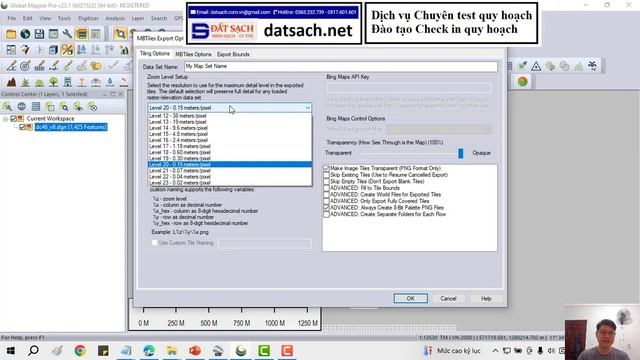Click the first Control Center toolbar icon
Screen dimensions: 640x360
click(x=7, y=107)
